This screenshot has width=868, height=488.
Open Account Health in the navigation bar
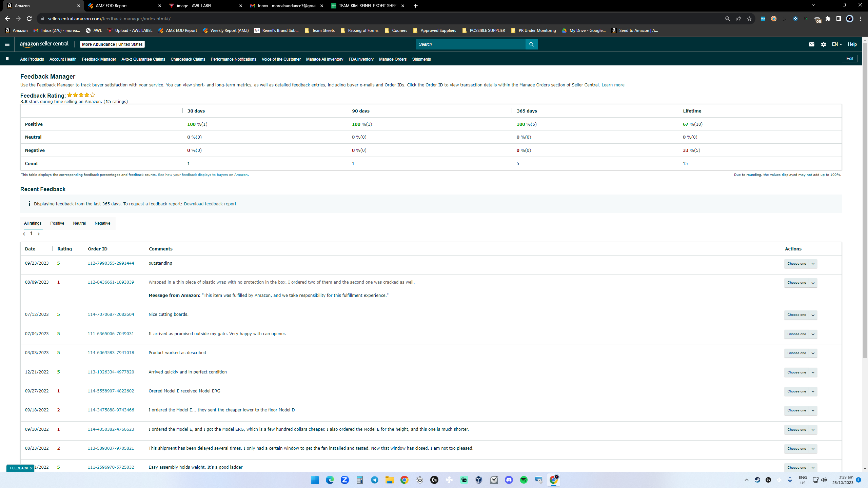[x=63, y=59]
